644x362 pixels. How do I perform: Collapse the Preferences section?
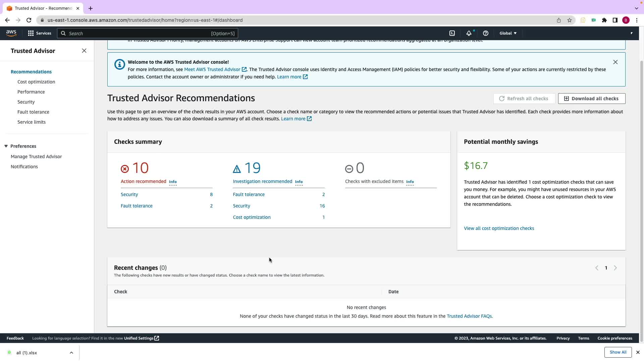[x=6, y=146]
